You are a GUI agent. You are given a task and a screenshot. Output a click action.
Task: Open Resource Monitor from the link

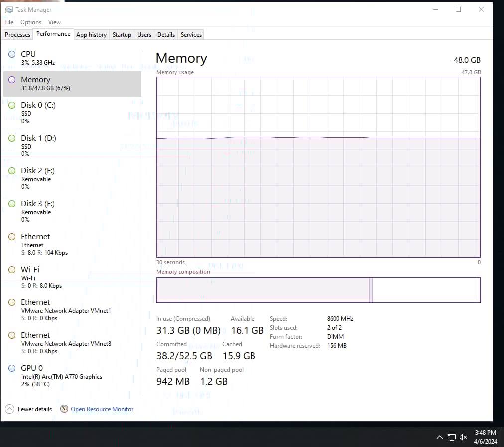(102, 409)
